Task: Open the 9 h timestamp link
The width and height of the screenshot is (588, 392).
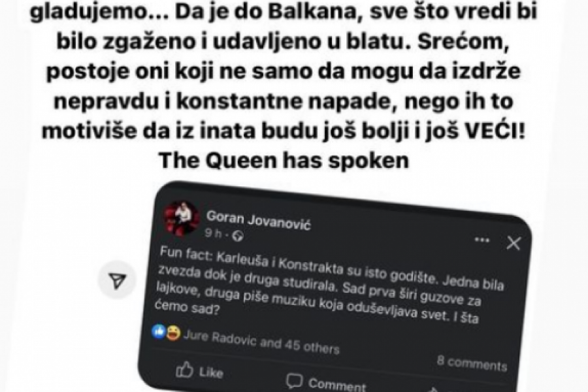Action: pyautogui.click(x=213, y=233)
